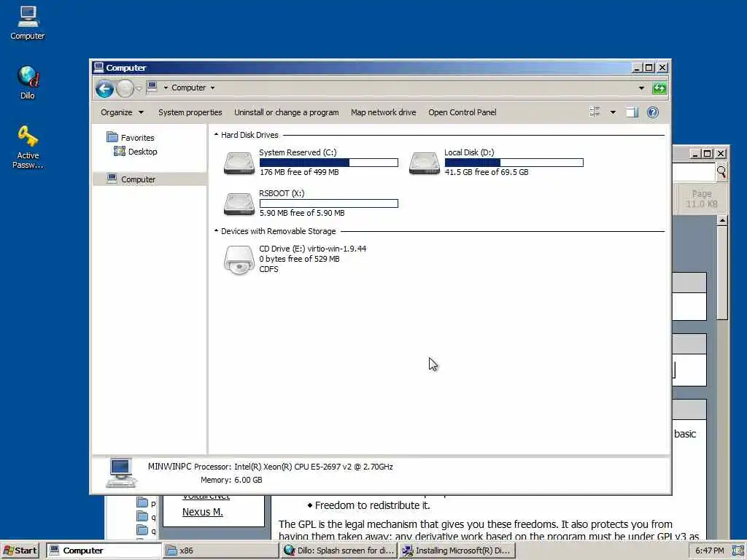Image resolution: width=747 pixels, height=560 pixels.
Task: Click the system tray icon beside clock
Action: 738,551
